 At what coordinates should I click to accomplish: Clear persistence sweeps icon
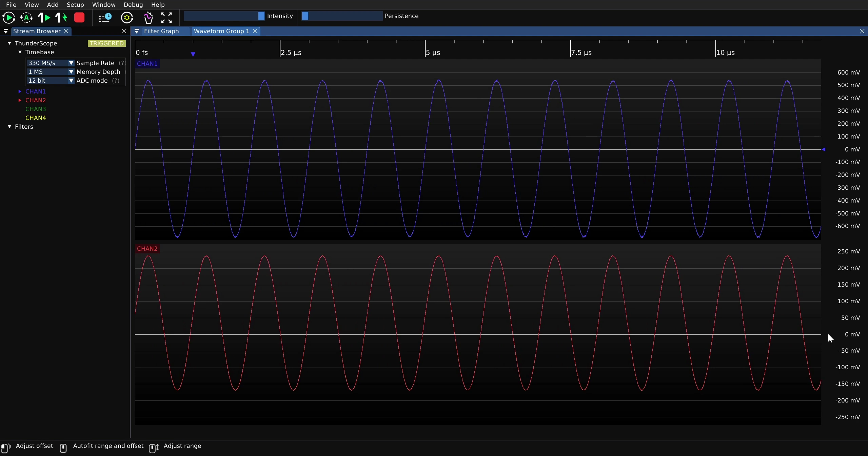[148, 18]
